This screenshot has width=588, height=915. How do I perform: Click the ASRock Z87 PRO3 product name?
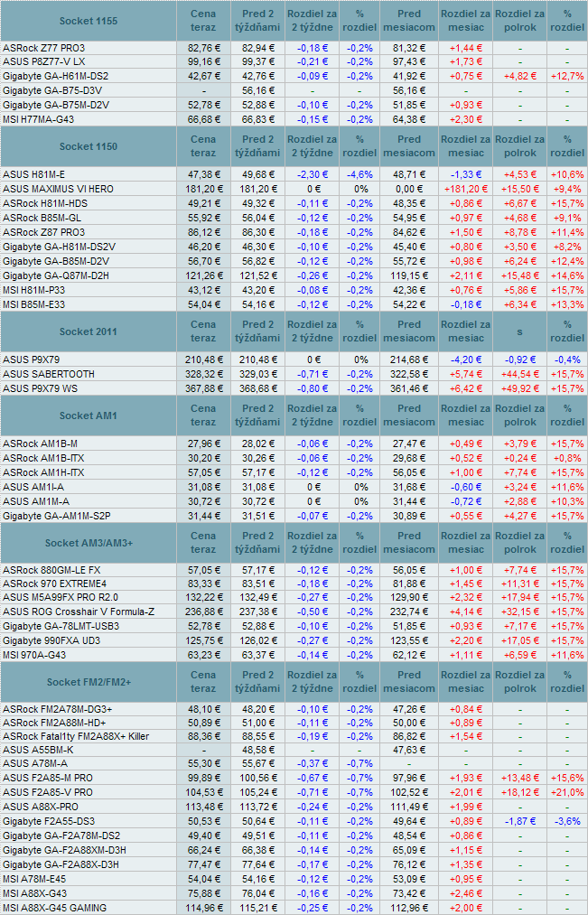tap(43, 231)
